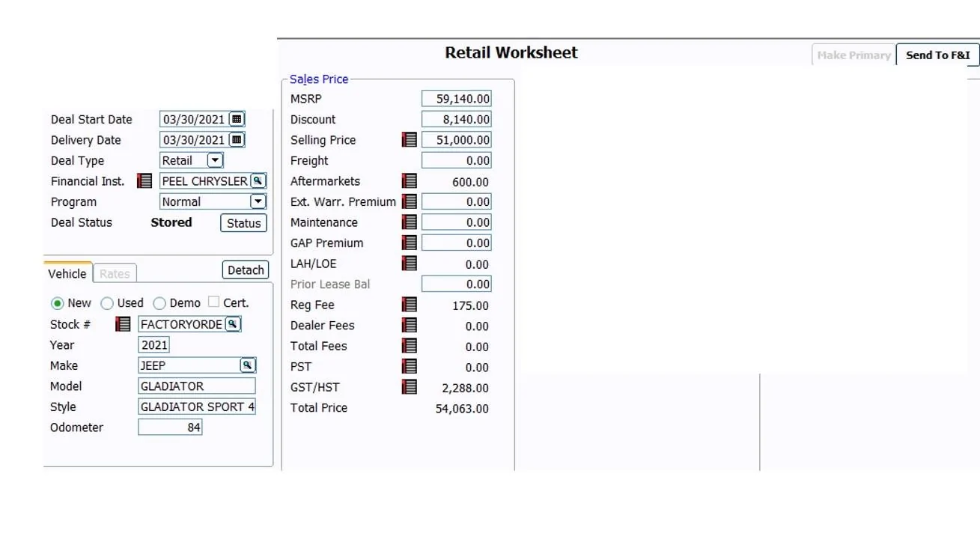
Task: Open Dealer Fees detail icon
Action: [x=410, y=325]
